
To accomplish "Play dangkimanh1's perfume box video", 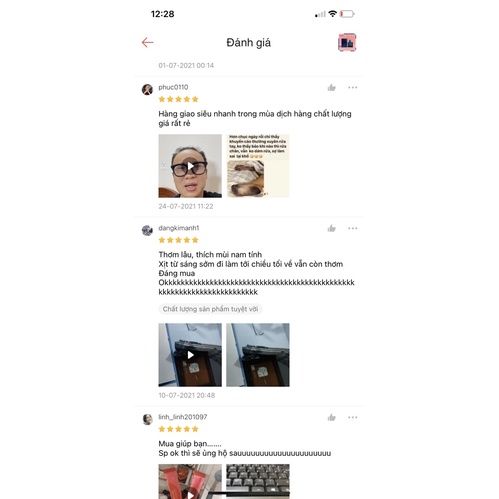I will [x=190, y=355].
